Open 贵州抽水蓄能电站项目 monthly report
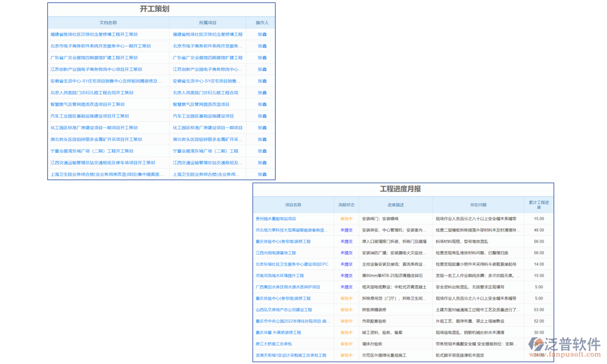 pos(276,219)
